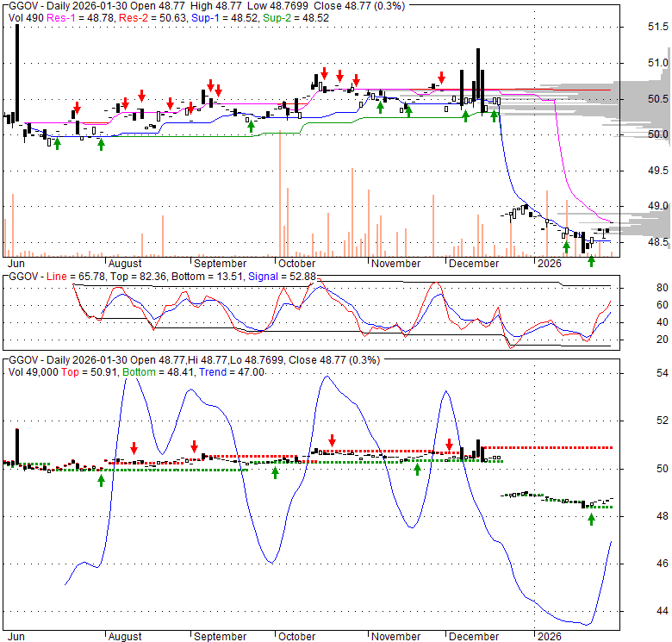Click the leftmost green arrow in the top price chart
Screen dimensions: 672x642
pyautogui.click(x=58, y=143)
